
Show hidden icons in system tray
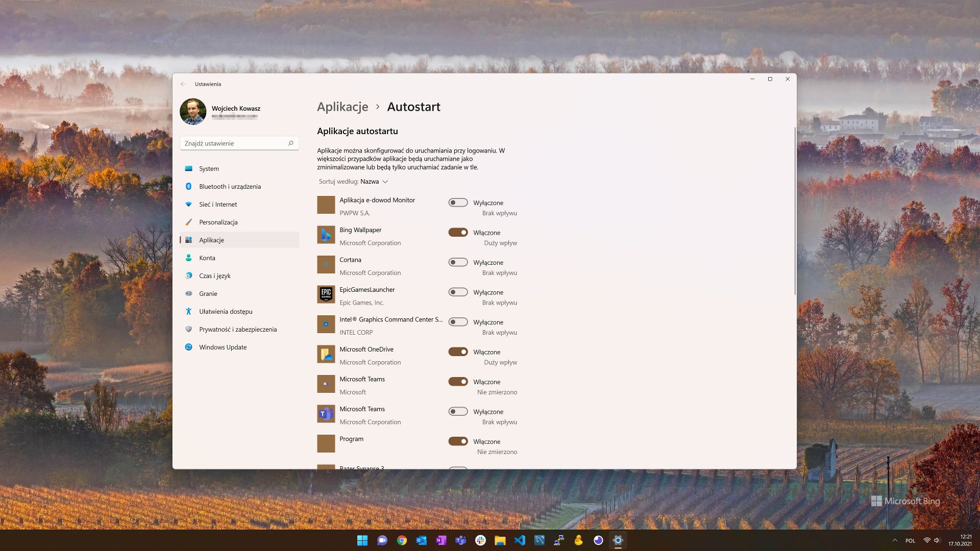[895, 540]
